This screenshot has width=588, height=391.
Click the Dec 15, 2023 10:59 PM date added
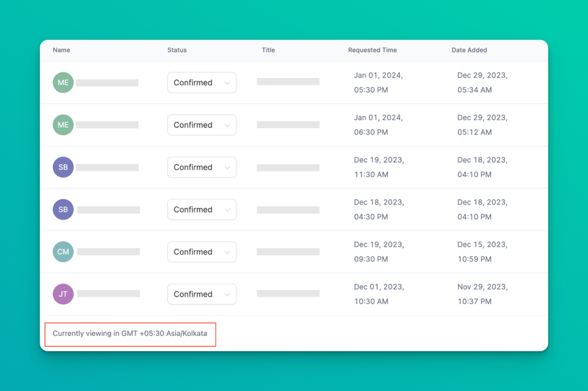pos(483,251)
